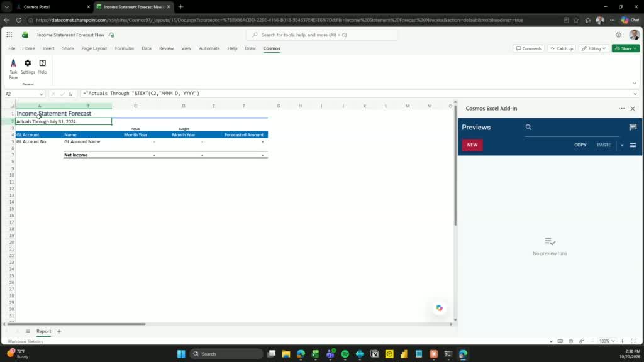Click the search magnifier in Previews panel

click(528, 127)
